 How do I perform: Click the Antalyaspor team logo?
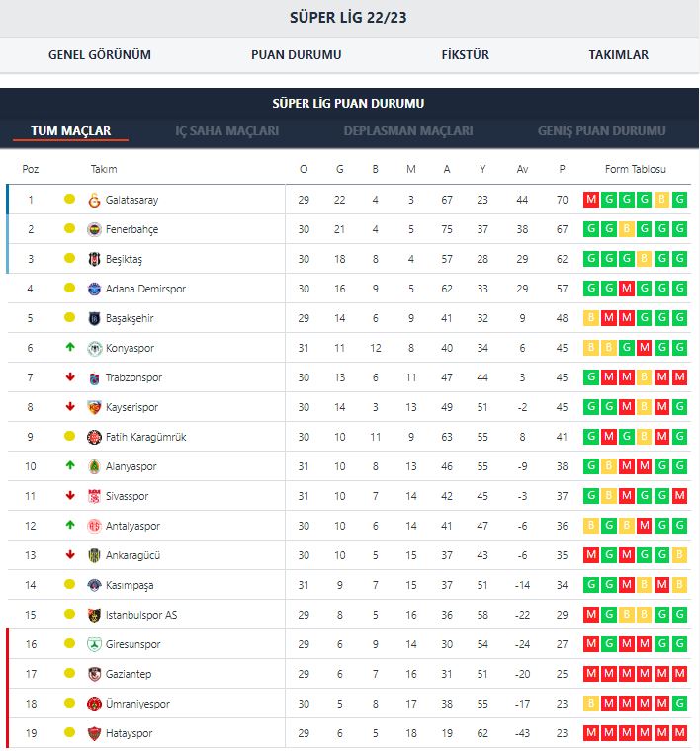pyautogui.click(x=95, y=526)
